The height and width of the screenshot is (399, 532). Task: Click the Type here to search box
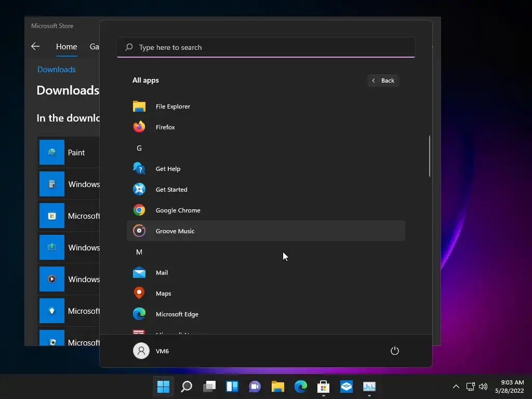point(265,47)
